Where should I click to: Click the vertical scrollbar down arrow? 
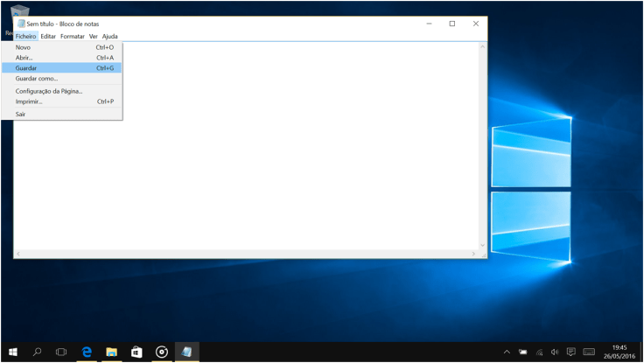pos(482,246)
